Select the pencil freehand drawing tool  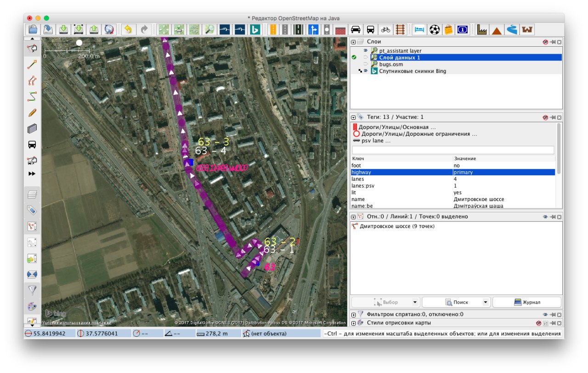pyautogui.click(x=32, y=113)
